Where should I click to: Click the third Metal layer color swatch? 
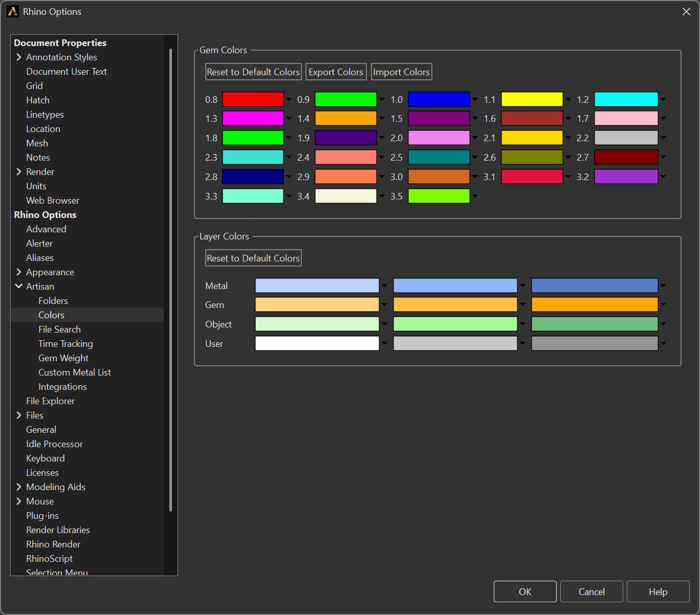point(595,285)
